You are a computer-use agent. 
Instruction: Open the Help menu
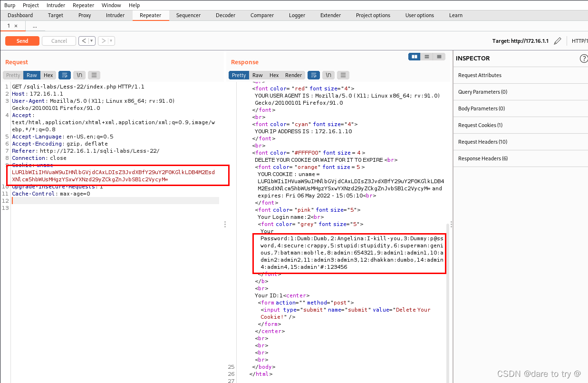tap(135, 5)
